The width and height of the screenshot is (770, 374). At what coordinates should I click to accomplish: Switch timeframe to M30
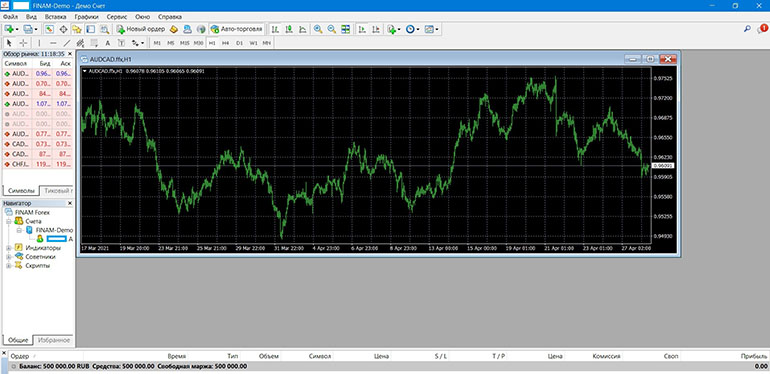[x=198, y=43]
